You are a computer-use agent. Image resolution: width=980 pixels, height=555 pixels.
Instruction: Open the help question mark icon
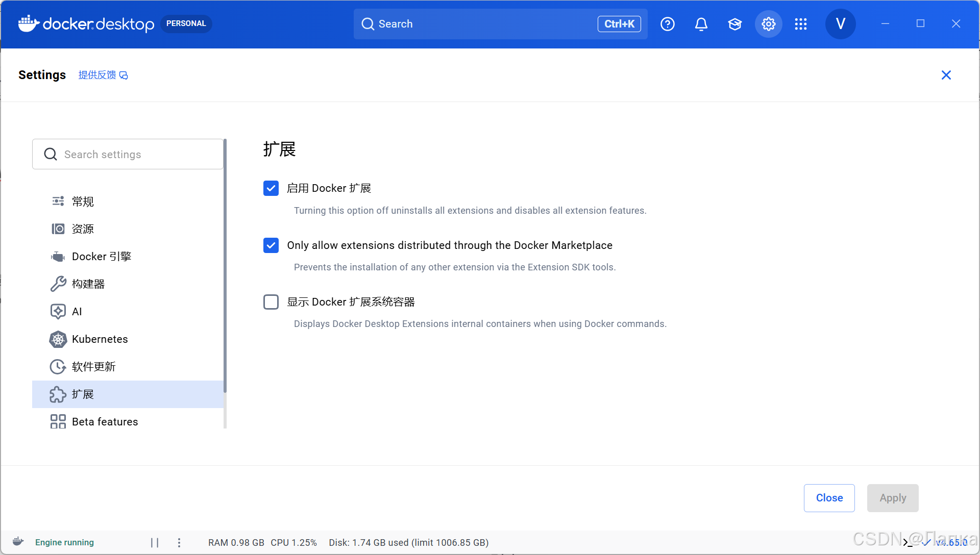(667, 24)
